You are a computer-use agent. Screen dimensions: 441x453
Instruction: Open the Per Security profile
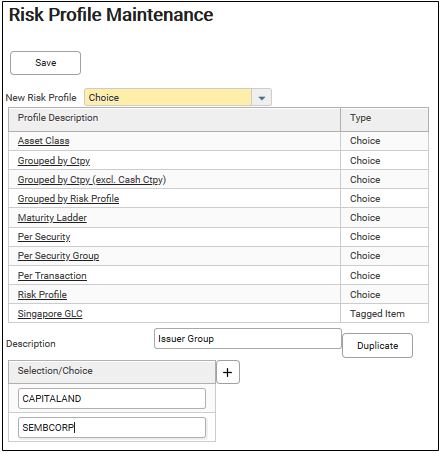coord(44,237)
